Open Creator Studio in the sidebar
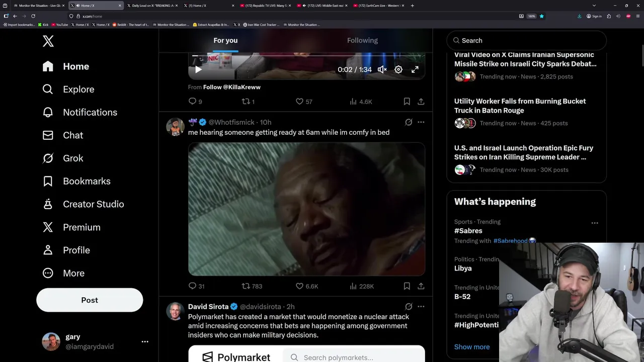The height and width of the screenshot is (362, 644). [x=83, y=204]
